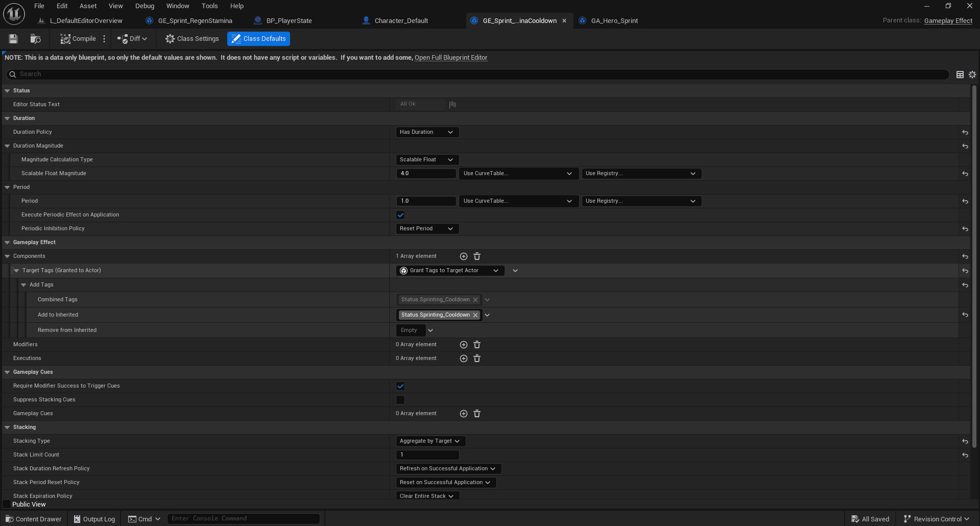Open Magnitude Calculation Type dropdown

click(427, 160)
